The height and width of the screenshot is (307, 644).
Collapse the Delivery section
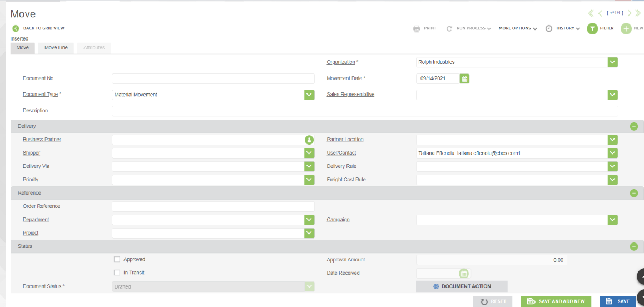point(633,126)
